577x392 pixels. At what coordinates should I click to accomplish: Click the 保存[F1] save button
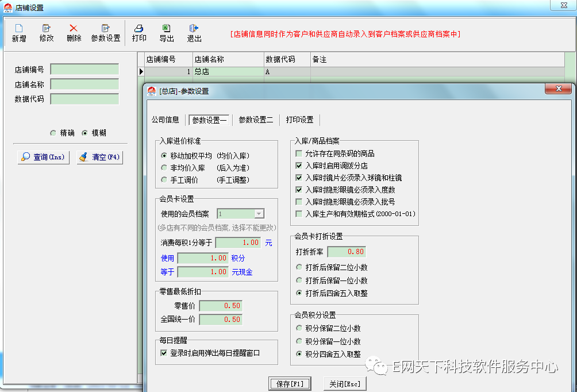(290, 384)
